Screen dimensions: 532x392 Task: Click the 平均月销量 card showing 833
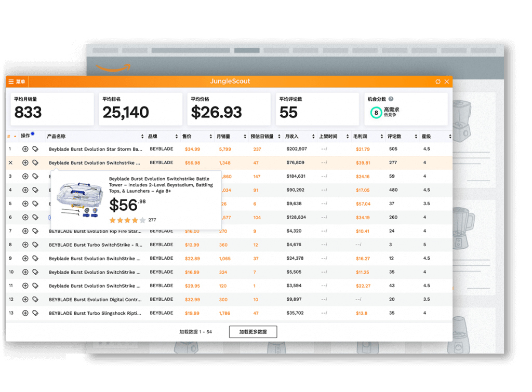tap(52, 109)
